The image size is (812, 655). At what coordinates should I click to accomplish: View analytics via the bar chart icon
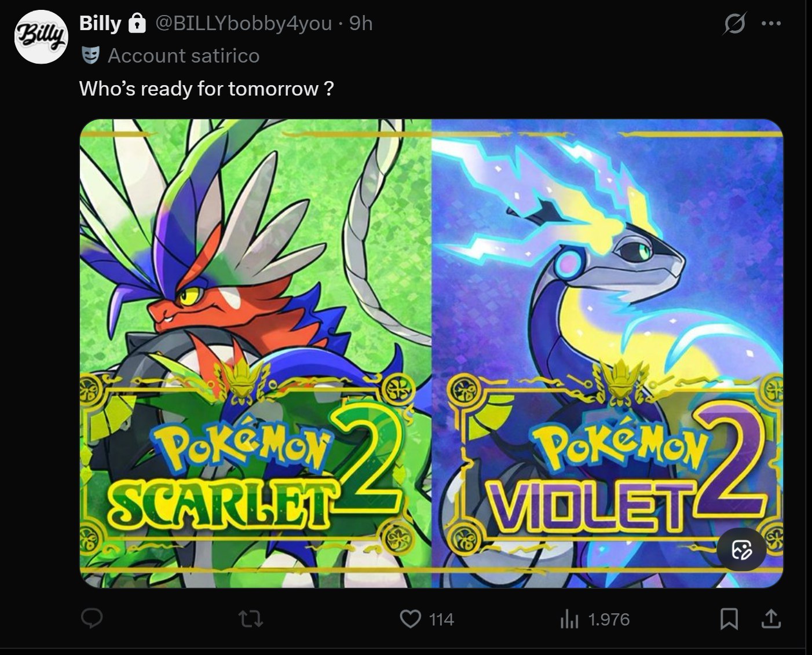coord(569,620)
